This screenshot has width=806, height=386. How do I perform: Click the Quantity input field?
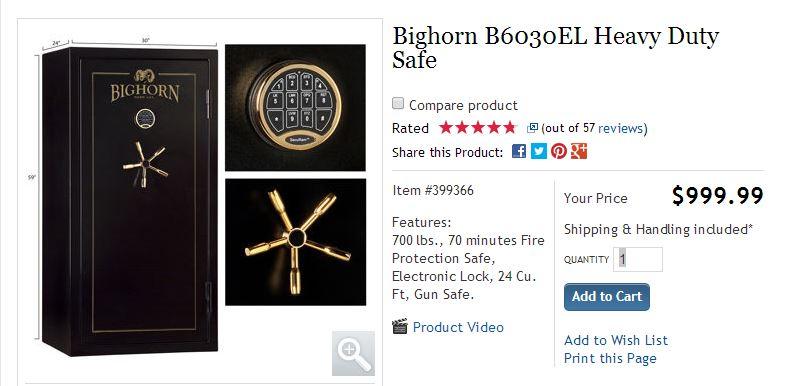click(638, 259)
